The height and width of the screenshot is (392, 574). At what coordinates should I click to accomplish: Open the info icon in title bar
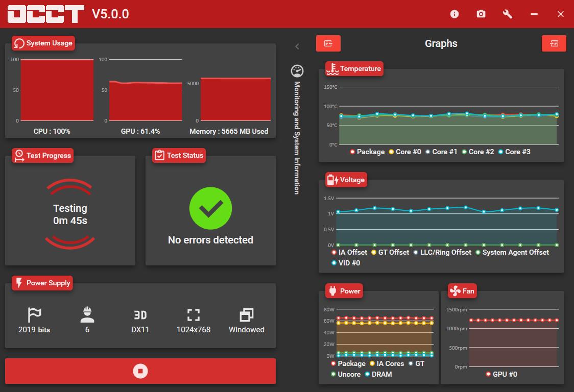point(455,14)
